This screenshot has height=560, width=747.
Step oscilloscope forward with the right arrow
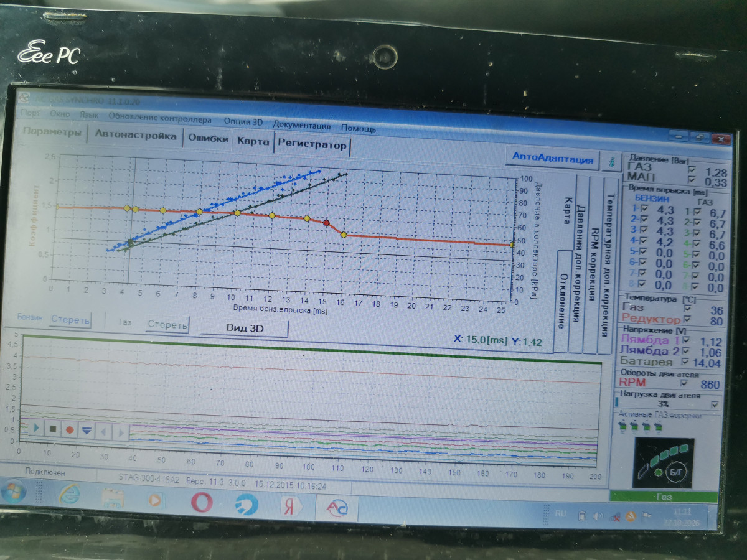click(120, 432)
